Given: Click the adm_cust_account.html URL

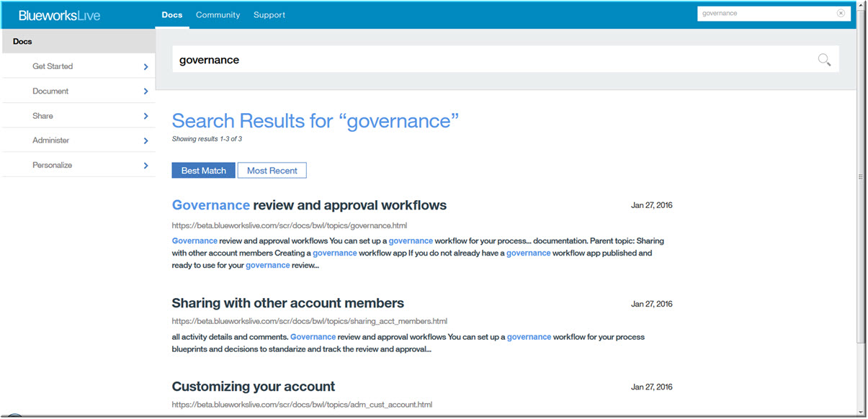Looking at the screenshot, I should [x=302, y=405].
